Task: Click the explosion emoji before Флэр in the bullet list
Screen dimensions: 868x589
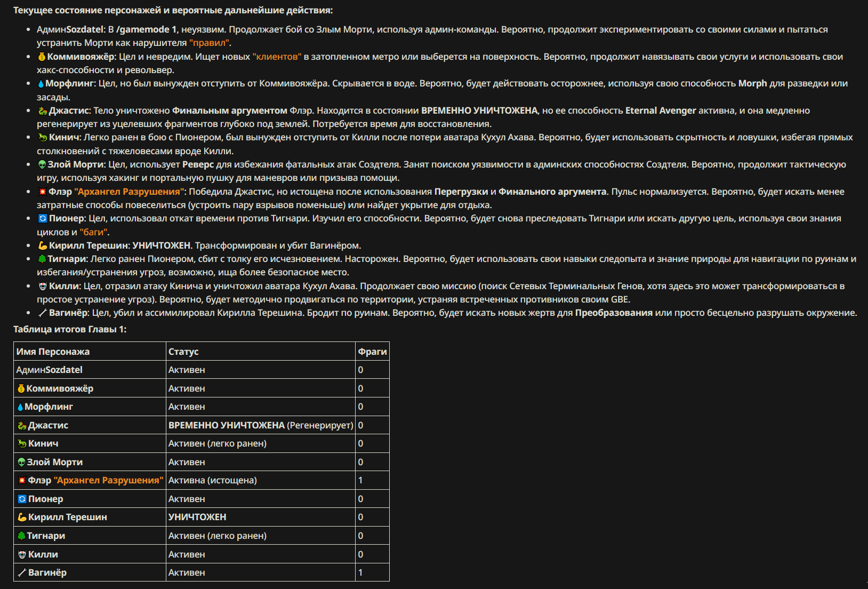Action: click(43, 192)
